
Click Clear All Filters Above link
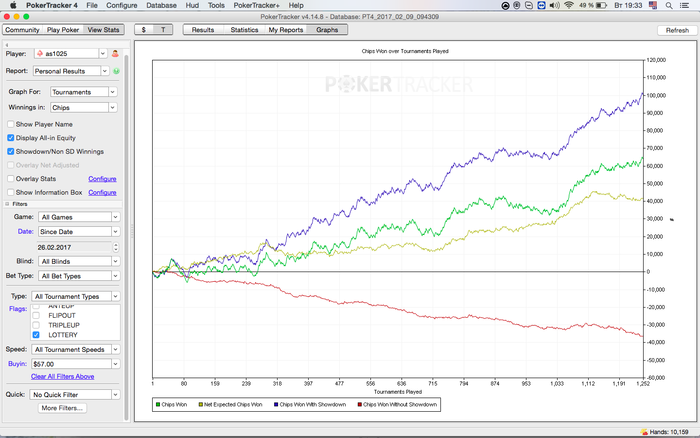62,377
